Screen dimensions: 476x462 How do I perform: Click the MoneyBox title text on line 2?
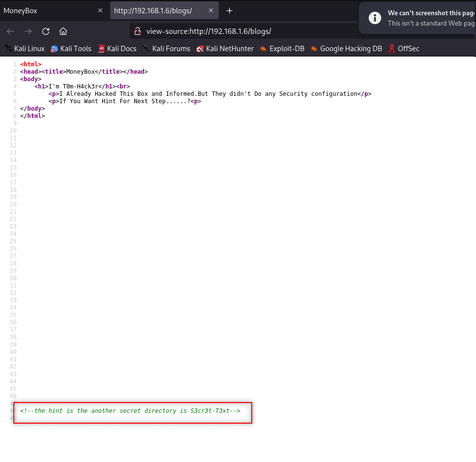pyautogui.click(x=81, y=72)
